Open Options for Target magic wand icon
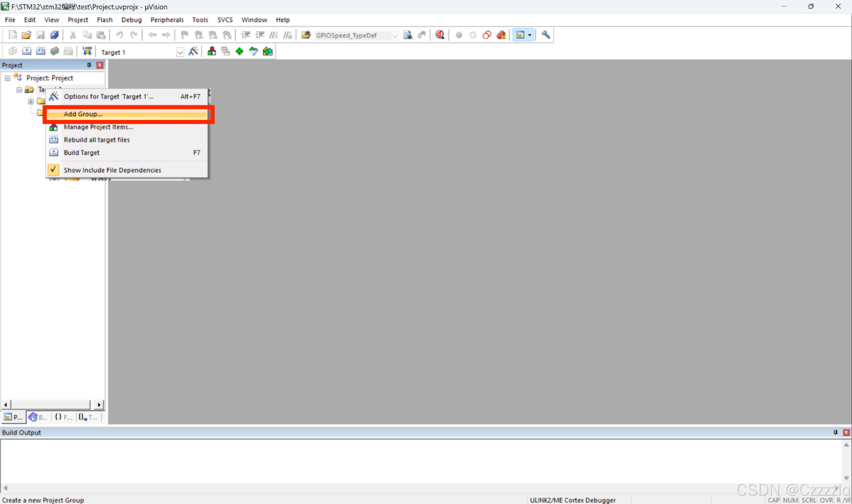 coord(193,51)
